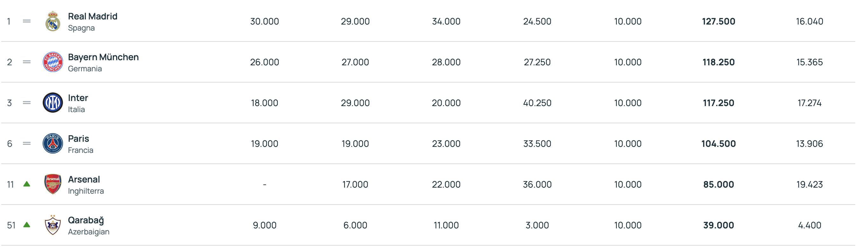The image size is (868, 251).
Task: Select Inter's 40.250 season coefficient
Action: pyautogui.click(x=537, y=103)
